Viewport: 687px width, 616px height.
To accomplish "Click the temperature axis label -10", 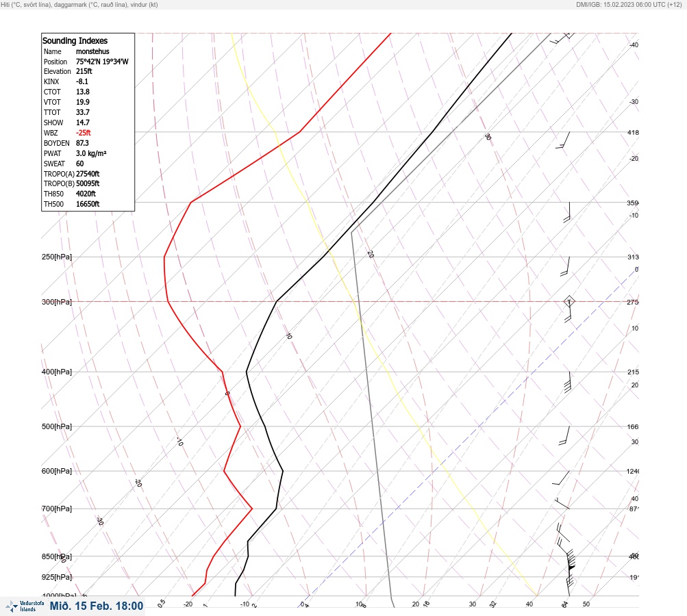I will 245,604.
